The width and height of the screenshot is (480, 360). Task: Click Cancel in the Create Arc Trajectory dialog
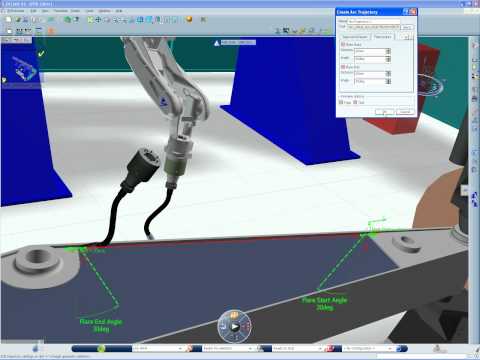pos(405,112)
